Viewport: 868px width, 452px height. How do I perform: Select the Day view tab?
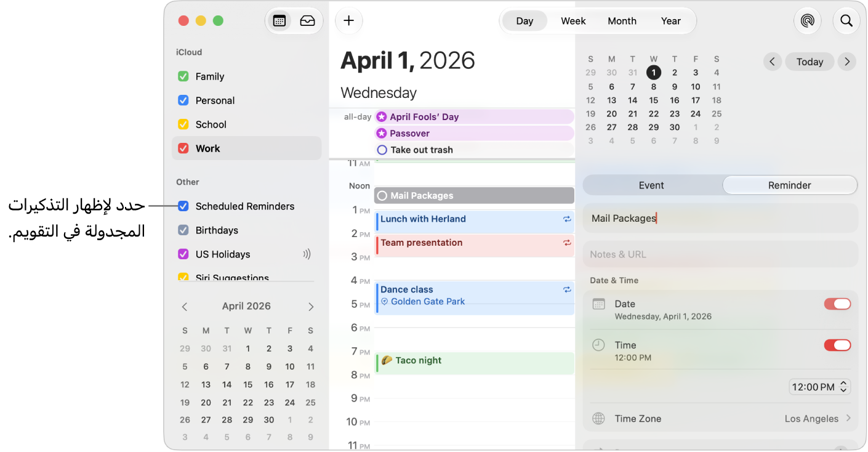tap(524, 21)
